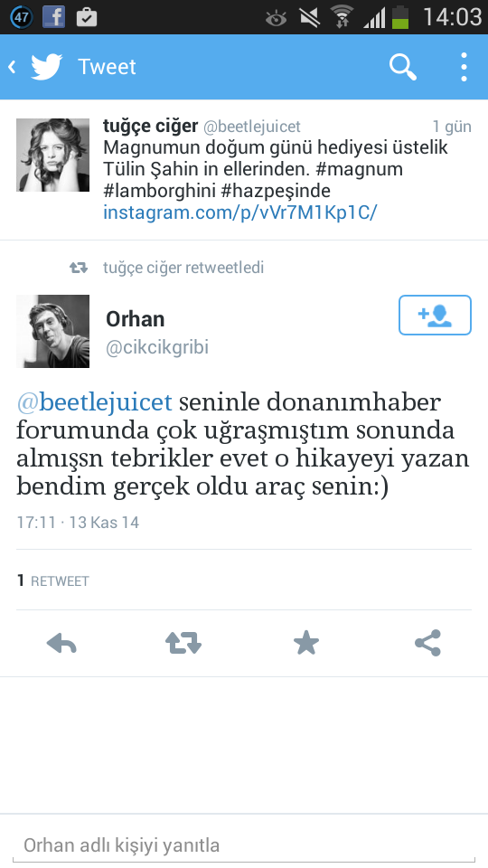
Task: Tap the back arrow in header
Action: pyautogui.click(x=12, y=67)
